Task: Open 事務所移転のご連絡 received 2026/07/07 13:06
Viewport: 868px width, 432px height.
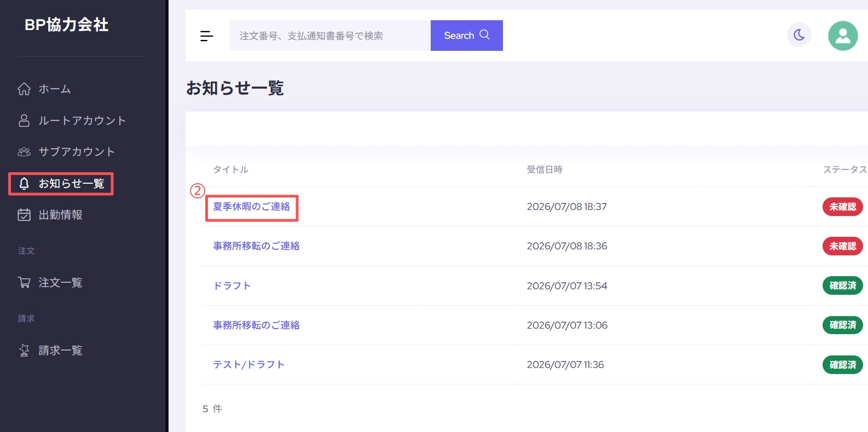Action: tap(257, 325)
